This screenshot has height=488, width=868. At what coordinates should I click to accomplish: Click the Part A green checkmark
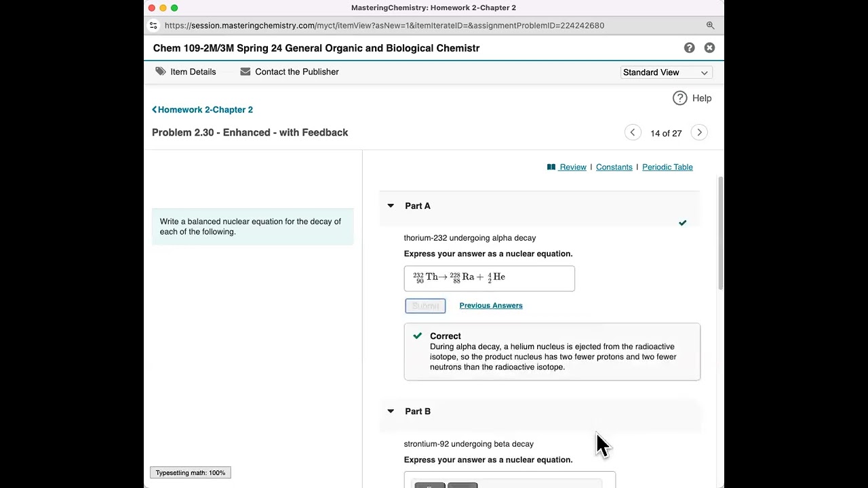(682, 223)
